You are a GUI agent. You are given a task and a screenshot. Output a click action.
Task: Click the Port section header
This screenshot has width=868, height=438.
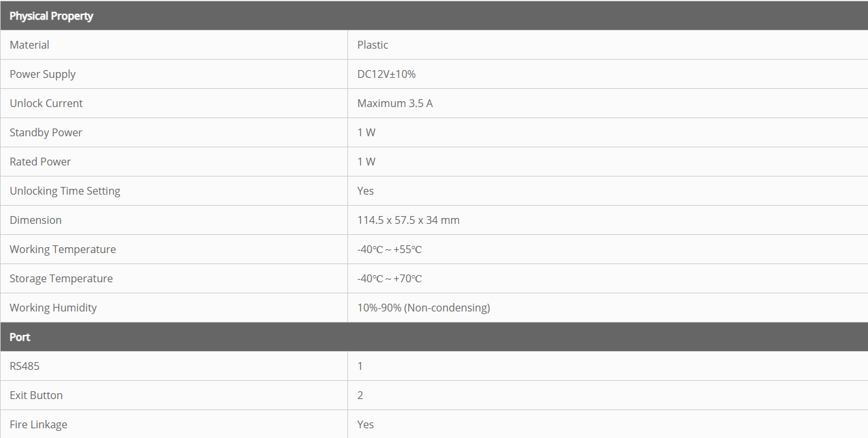click(20, 337)
